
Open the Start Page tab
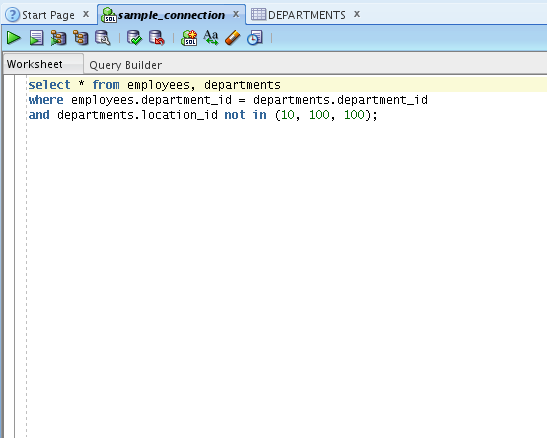tap(48, 15)
